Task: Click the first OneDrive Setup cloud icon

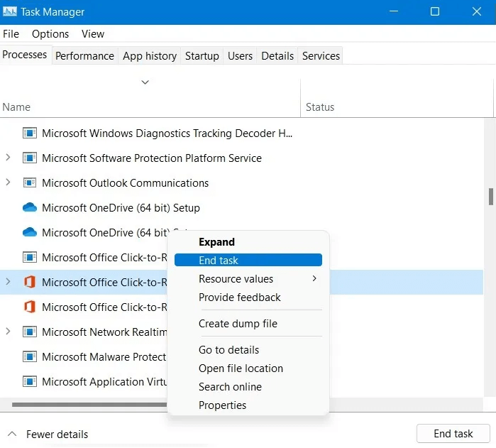Action: click(x=30, y=208)
